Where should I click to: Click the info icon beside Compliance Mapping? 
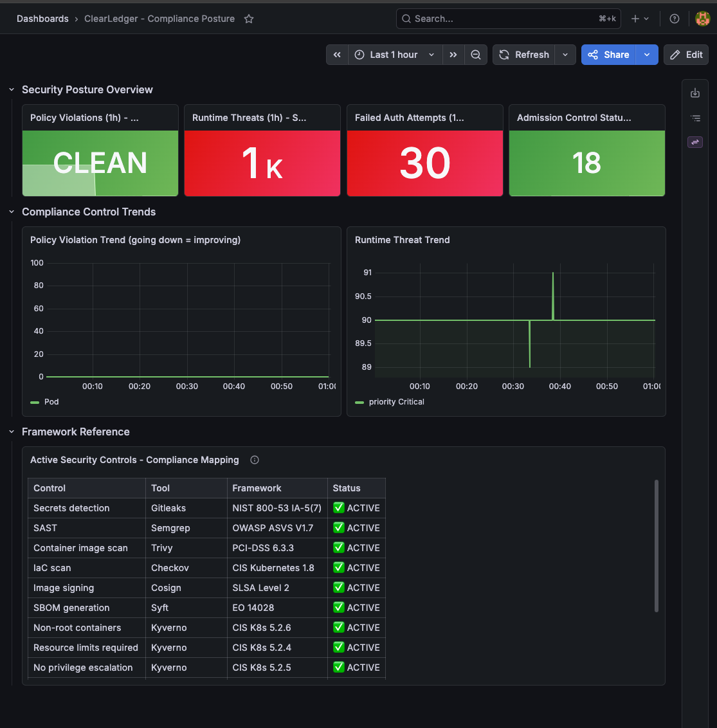pyautogui.click(x=255, y=460)
